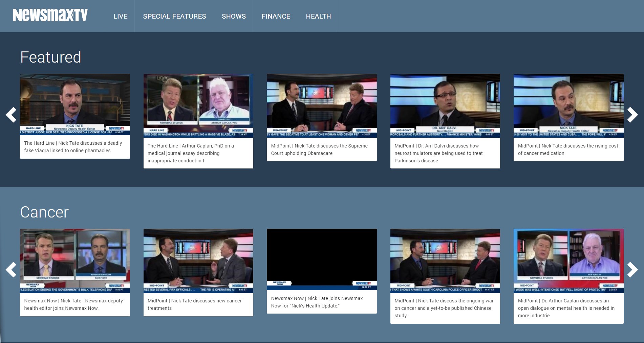Show previous videos in the Featured carousel
Image resolution: width=644 pixels, height=343 pixels.
tap(11, 115)
